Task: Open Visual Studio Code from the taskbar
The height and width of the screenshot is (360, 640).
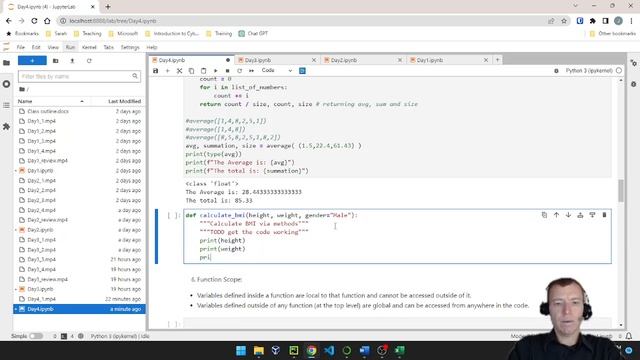Action: 329,351
